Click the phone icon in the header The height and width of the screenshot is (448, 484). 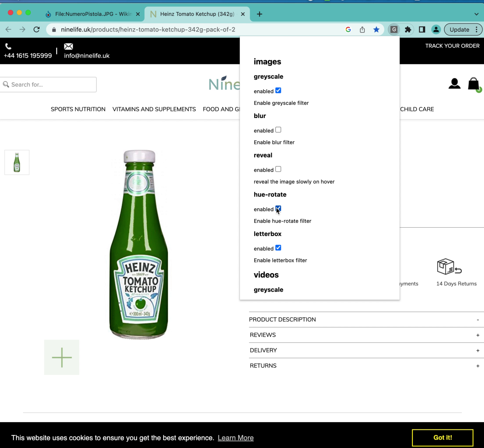8,46
